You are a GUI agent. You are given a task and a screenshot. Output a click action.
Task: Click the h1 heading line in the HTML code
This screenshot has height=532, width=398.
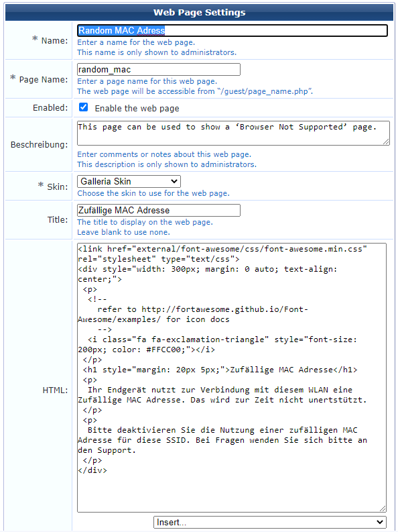220,370
